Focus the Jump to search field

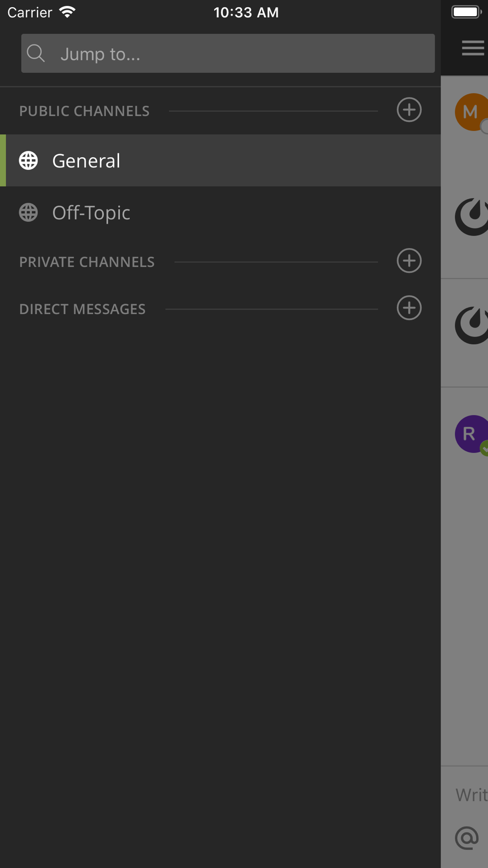228,53
